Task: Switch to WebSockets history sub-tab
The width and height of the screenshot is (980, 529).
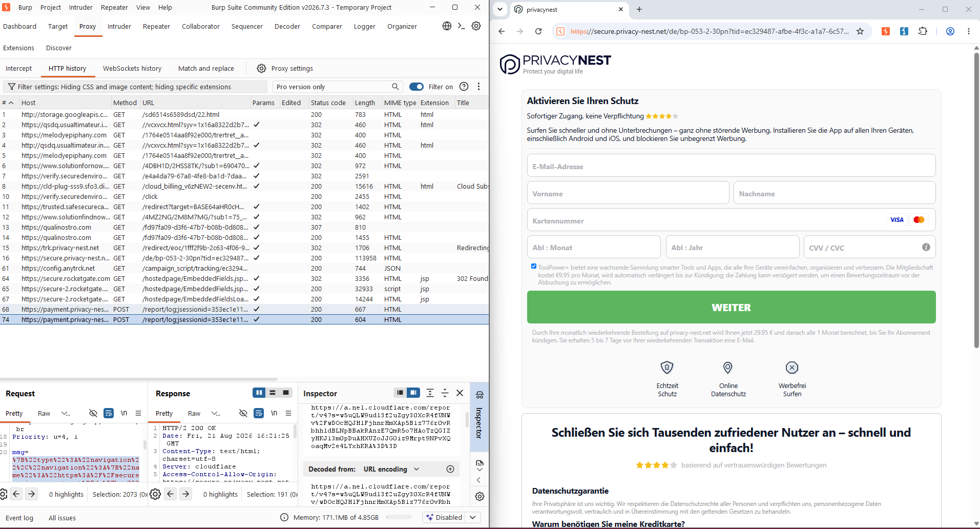Action: 132,68
